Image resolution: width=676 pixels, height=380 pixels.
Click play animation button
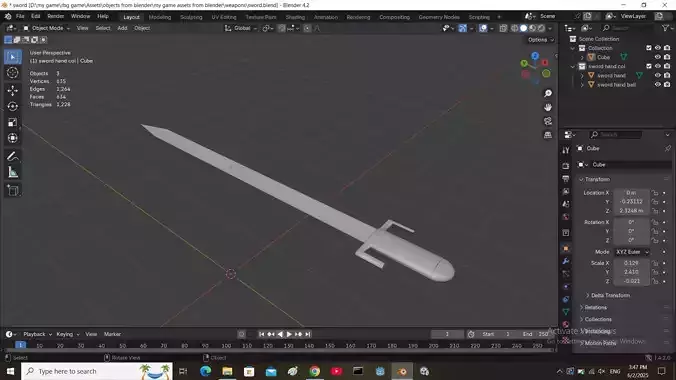(x=289, y=334)
